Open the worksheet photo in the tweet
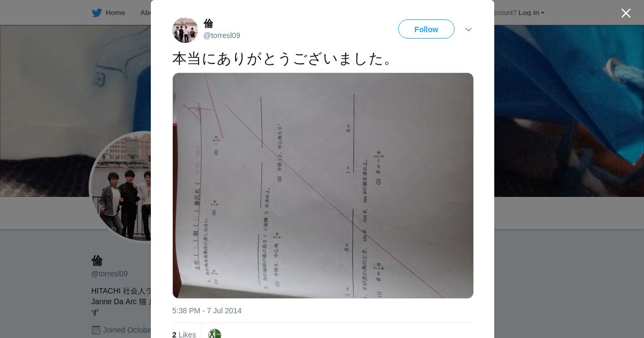This screenshot has height=338, width=644. click(x=323, y=186)
